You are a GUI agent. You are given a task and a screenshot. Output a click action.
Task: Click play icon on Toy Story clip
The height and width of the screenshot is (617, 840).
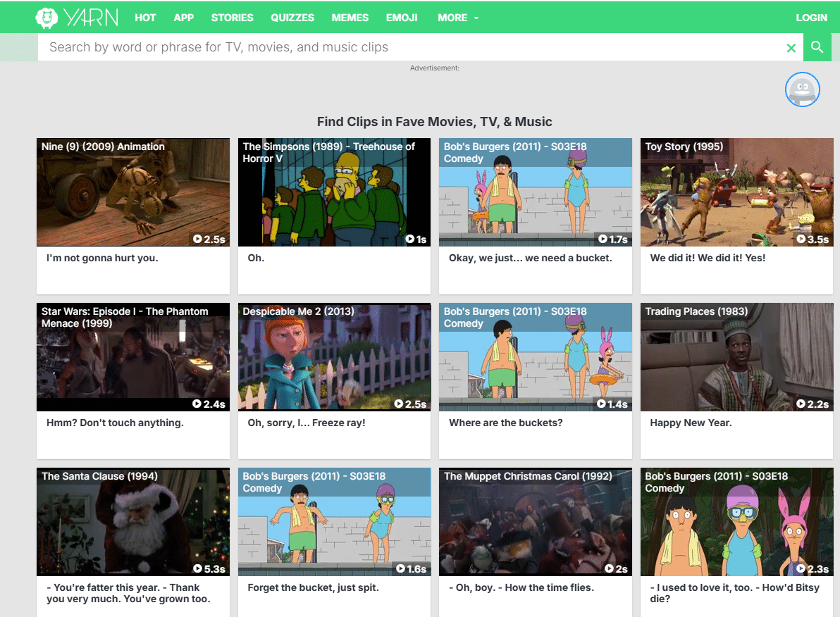(x=801, y=239)
